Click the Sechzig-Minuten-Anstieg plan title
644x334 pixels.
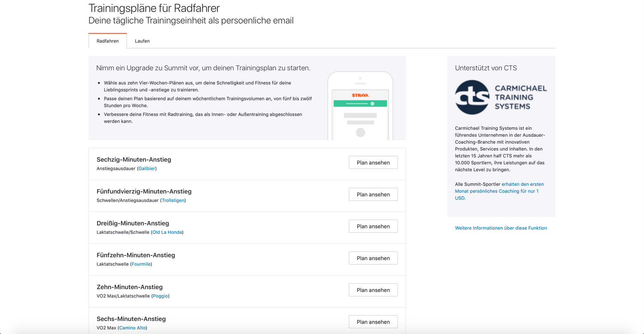tap(134, 159)
